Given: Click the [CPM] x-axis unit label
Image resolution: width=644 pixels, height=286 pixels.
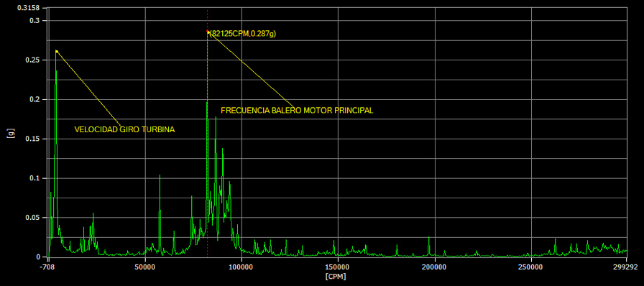Looking at the screenshot, I should [336, 277].
